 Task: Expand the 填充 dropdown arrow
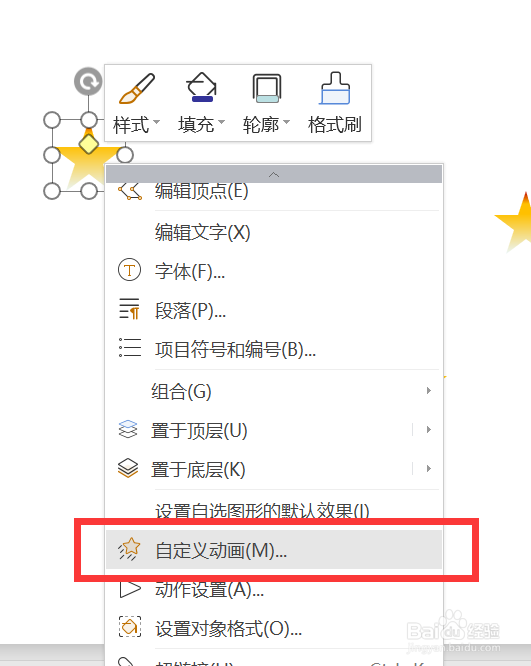point(221,123)
